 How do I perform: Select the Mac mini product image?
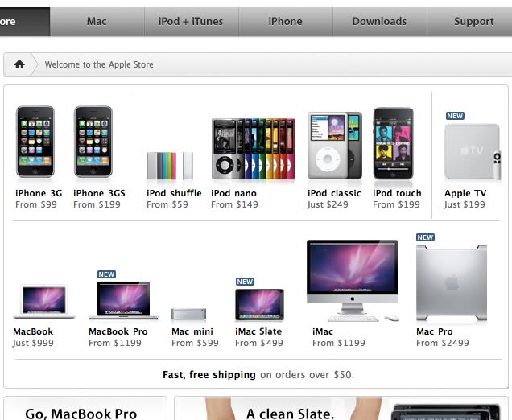[188, 314]
